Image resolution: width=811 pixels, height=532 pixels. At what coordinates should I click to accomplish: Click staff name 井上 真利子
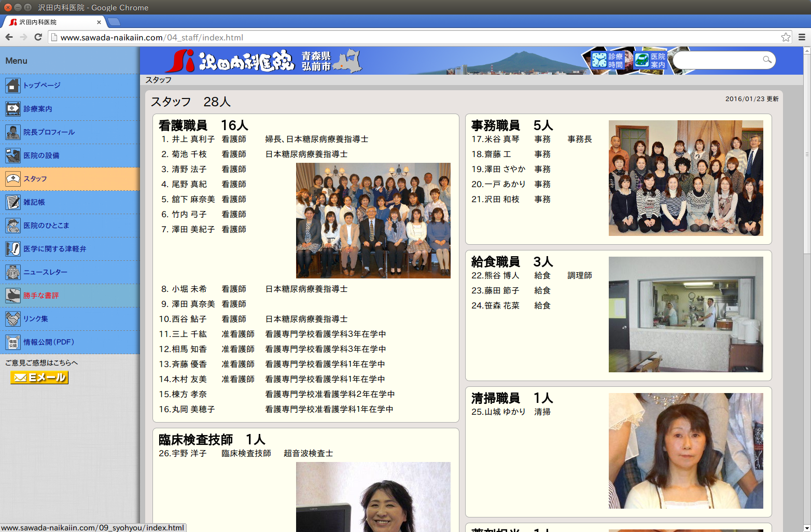(193, 139)
